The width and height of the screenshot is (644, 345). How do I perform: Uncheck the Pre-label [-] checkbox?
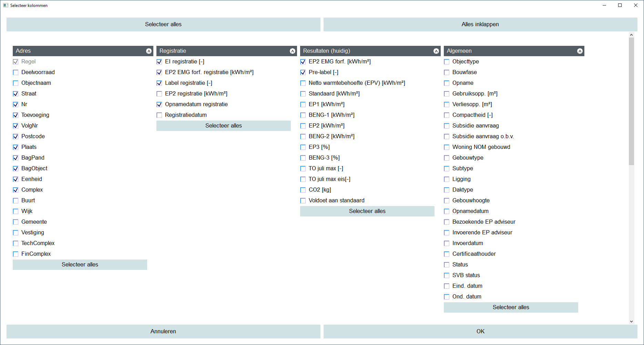click(303, 72)
